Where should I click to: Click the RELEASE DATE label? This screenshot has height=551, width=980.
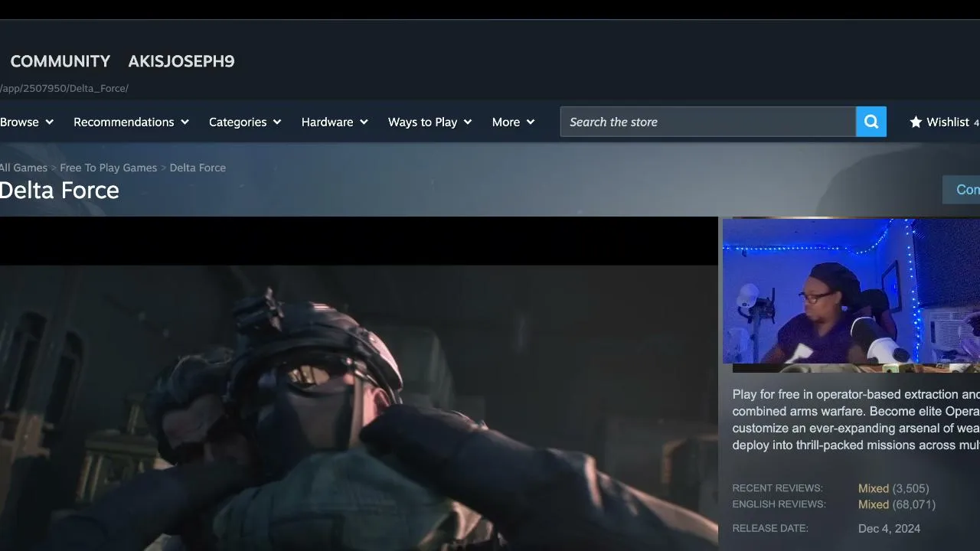(770, 528)
